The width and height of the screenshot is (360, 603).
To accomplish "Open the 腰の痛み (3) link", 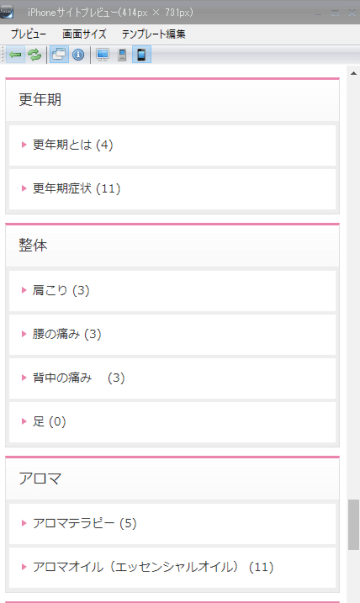I will point(172,334).
